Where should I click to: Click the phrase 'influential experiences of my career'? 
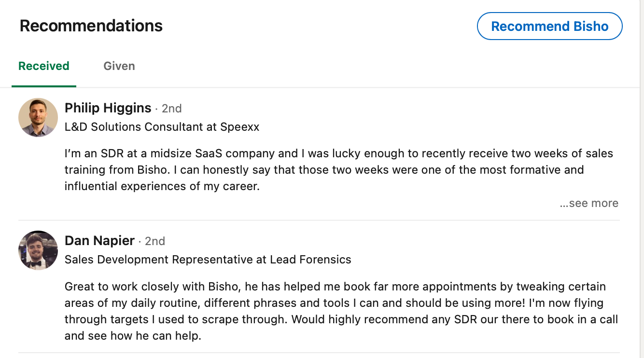pos(162,186)
